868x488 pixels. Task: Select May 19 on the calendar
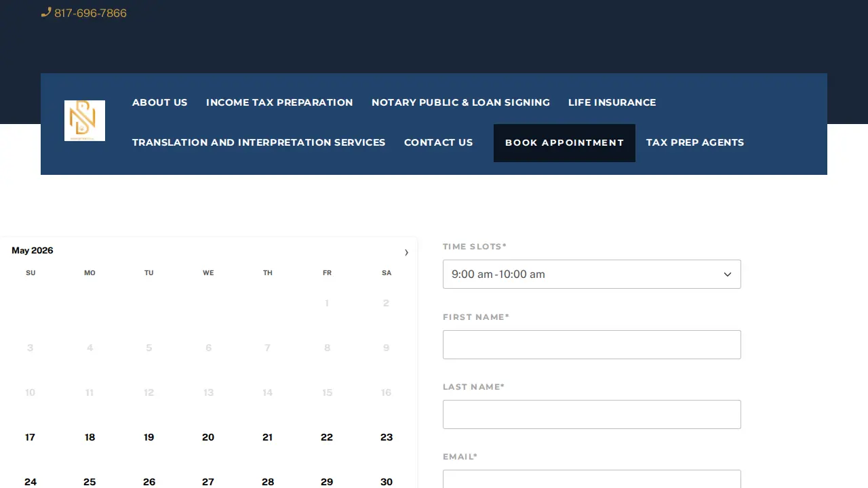coord(149,437)
